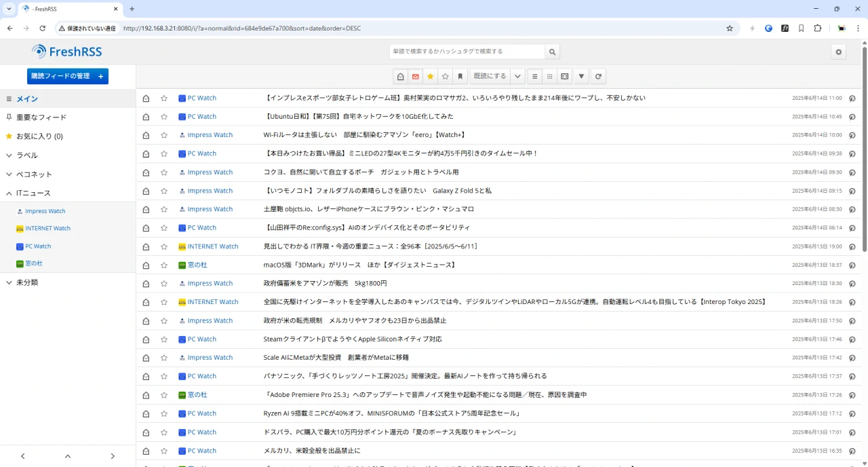Click the search magnifier button
The width and height of the screenshot is (868, 467).
[553, 52]
